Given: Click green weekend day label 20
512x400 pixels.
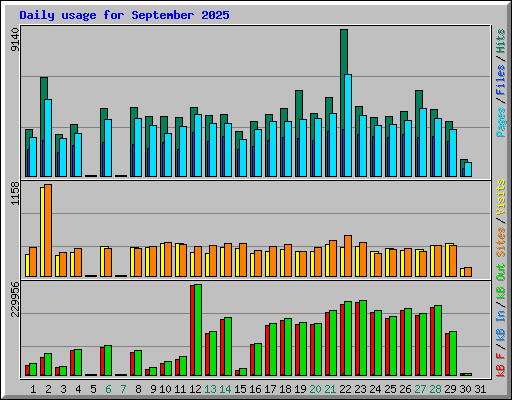Looking at the screenshot, I should coord(315,389).
